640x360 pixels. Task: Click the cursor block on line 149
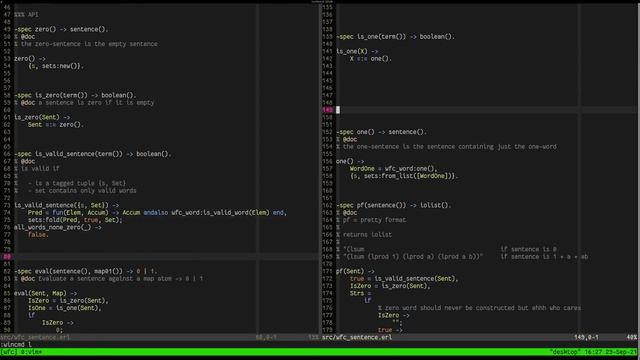(x=338, y=110)
